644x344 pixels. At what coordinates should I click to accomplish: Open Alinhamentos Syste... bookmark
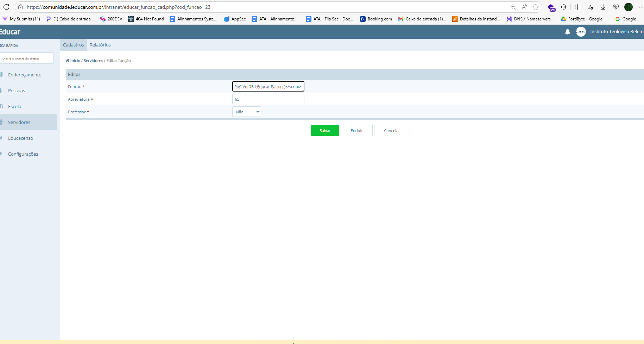pyautogui.click(x=193, y=19)
